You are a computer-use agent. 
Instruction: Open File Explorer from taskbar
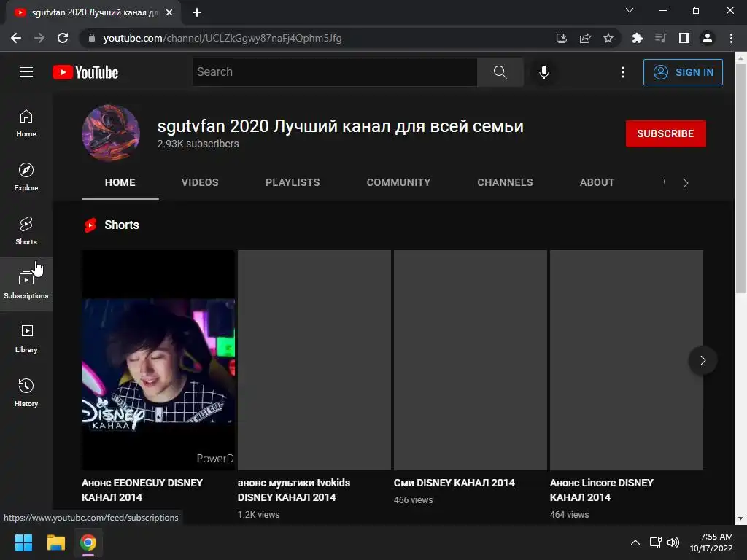[x=55, y=542]
